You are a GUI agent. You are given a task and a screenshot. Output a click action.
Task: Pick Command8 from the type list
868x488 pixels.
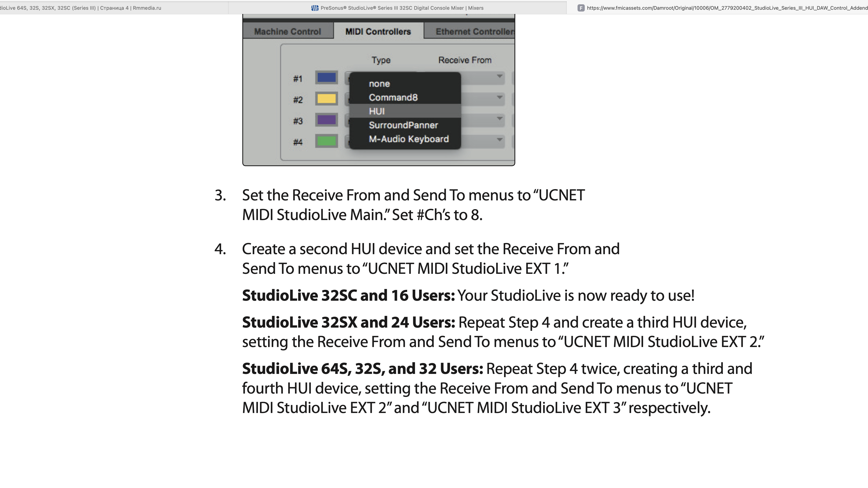point(393,97)
